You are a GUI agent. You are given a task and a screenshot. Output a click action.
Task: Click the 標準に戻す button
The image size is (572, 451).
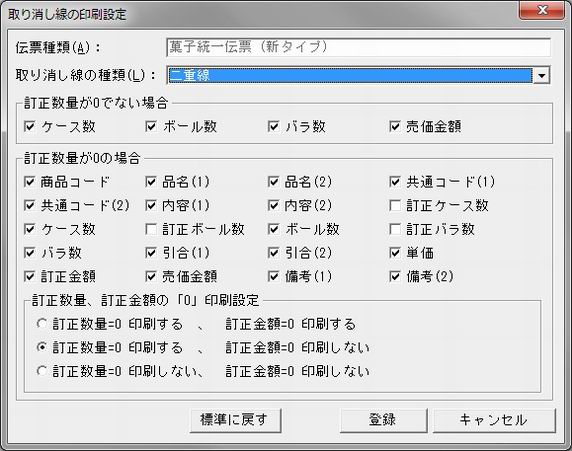click(x=235, y=420)
